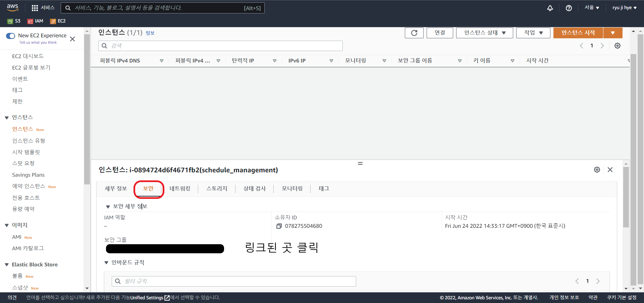Image resolution: width=644 pixels, height=303 pixels.
Task: Open details panel settings gear
Action: click(597, 170)
